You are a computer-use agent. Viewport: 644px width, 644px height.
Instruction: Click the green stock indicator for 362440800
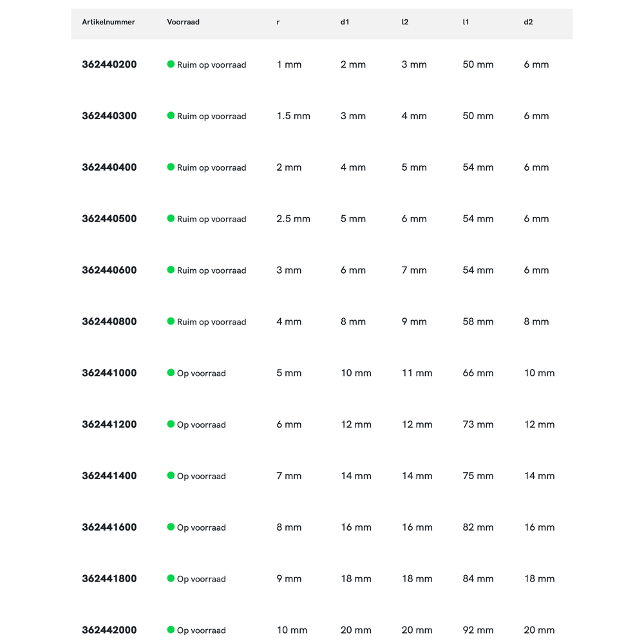click(x=171, y=321)
